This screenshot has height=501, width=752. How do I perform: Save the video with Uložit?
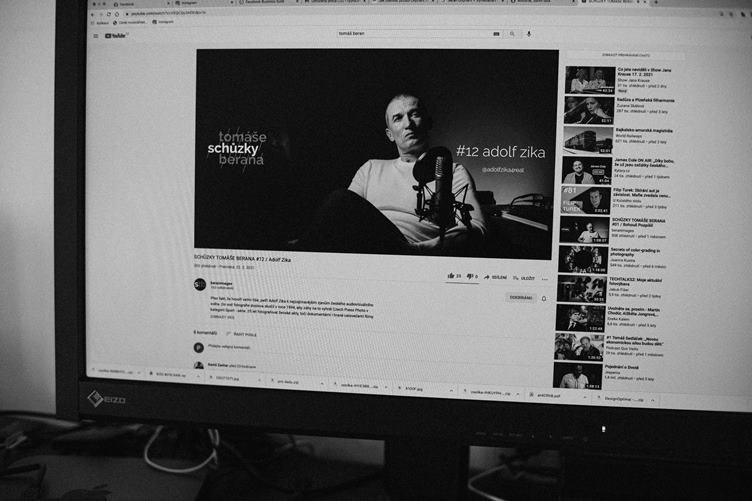(x=524, y=278)
